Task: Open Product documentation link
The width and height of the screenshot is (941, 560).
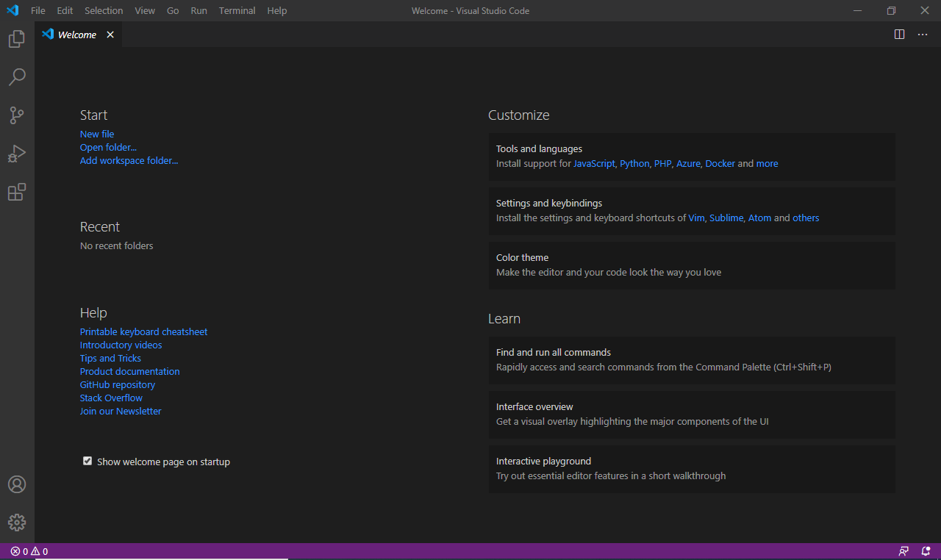Action: point(129,371)
